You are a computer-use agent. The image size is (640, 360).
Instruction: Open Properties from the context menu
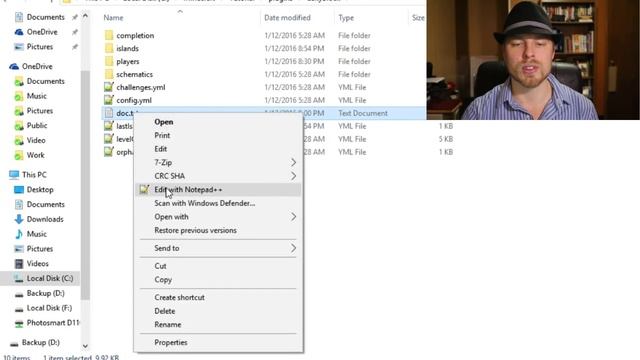tap(171, 342)
